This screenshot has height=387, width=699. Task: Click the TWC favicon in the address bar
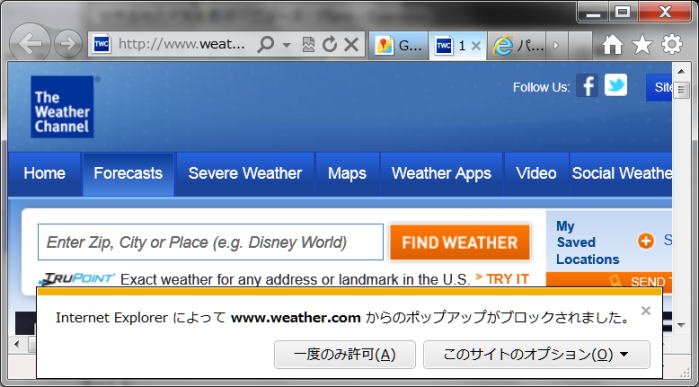point(102,44)
